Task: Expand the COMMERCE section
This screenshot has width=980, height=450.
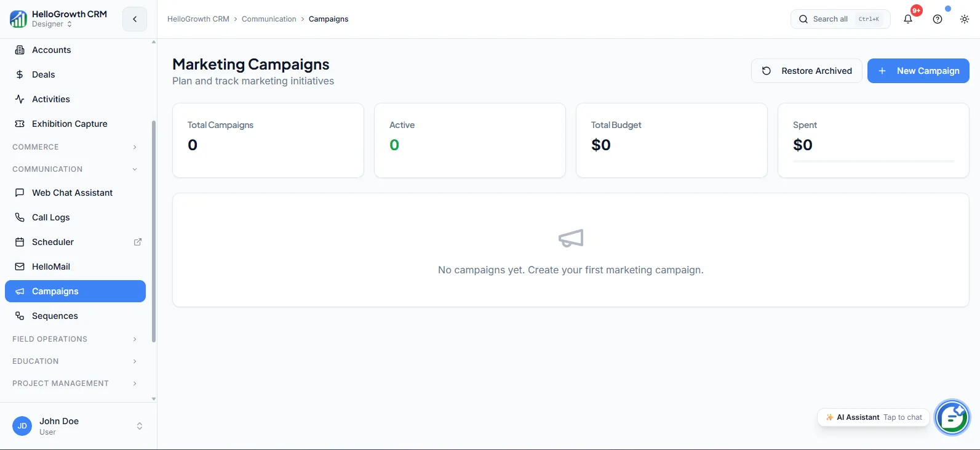Action: pos(75,147)
